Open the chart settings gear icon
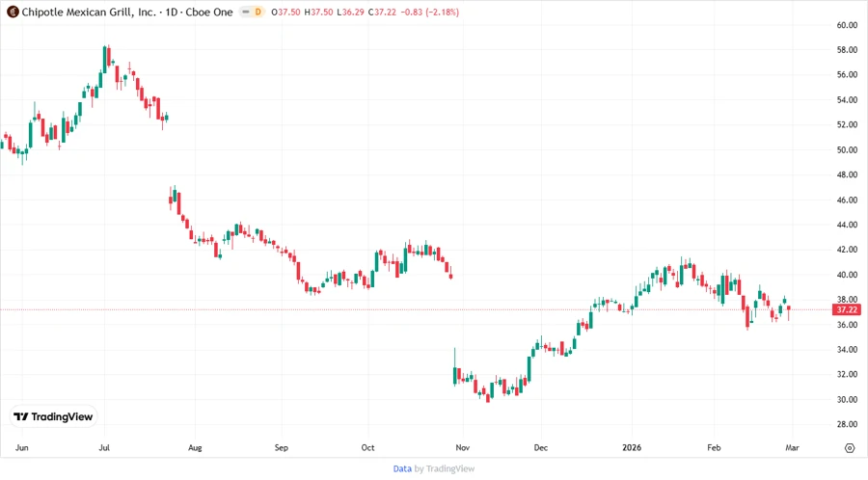Screen dimensions: 868x480 click(x=850, y=448)
